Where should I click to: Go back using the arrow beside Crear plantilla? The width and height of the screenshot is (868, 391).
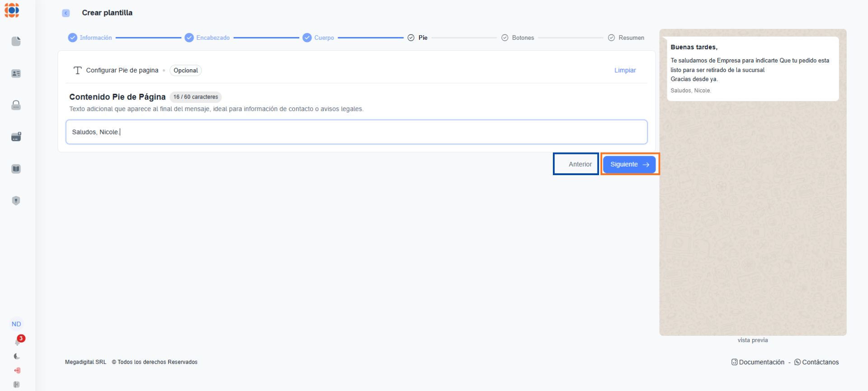tap(66, 13)
